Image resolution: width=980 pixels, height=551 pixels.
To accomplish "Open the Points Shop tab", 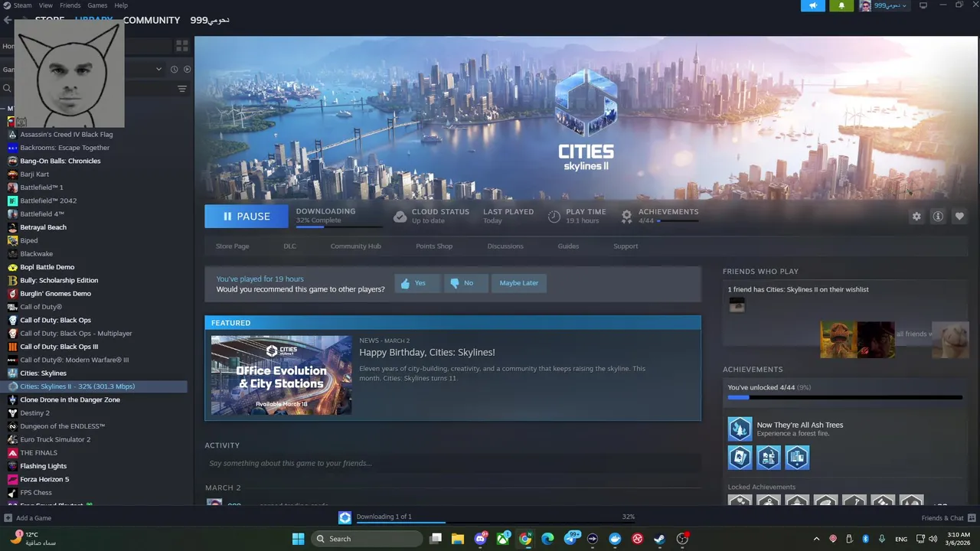I will point(434,246).
